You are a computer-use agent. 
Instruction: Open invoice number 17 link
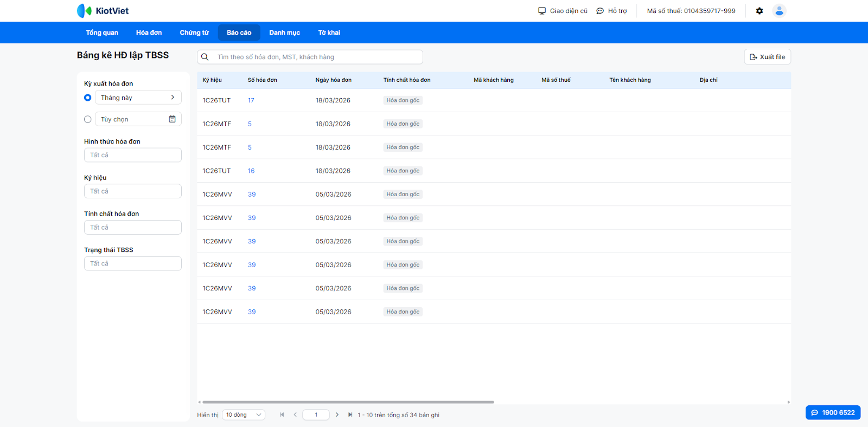tap(251, 100)
